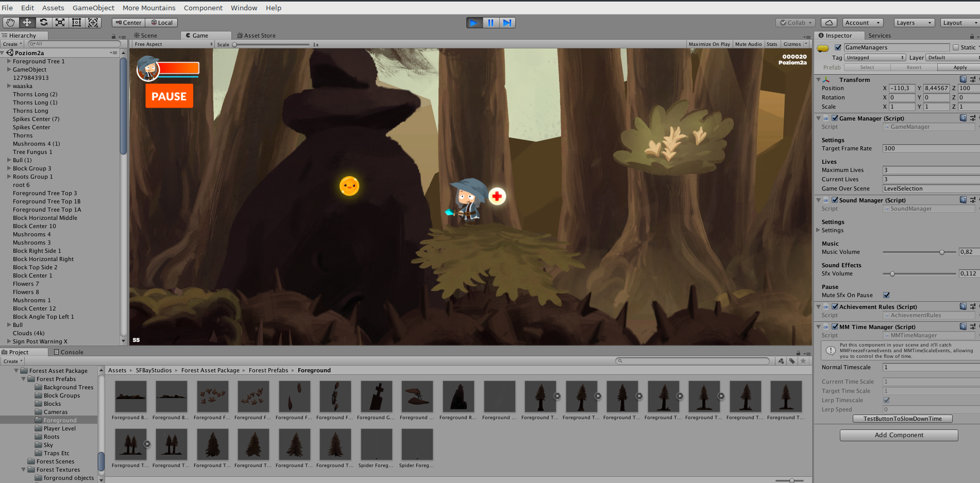Select the Rotate tool

pyautogui.click(x=44, y=23)
